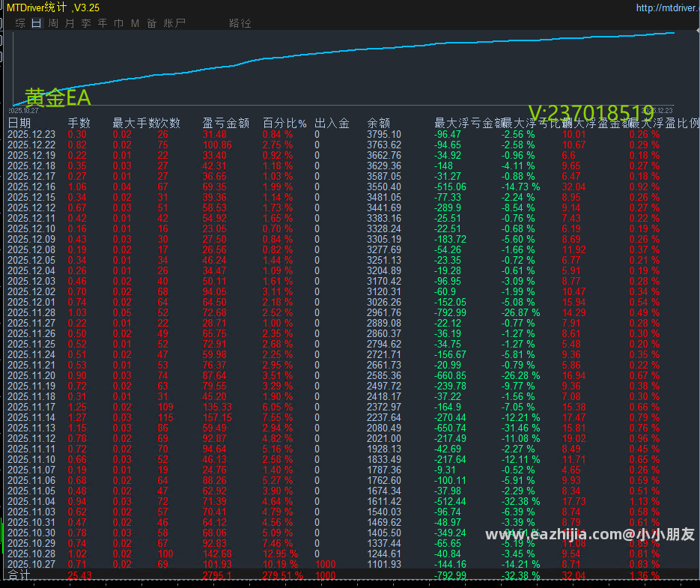700x588 pixels.
Task: Select the 2025.11.14 date cell
Action: tap(31, 417)
